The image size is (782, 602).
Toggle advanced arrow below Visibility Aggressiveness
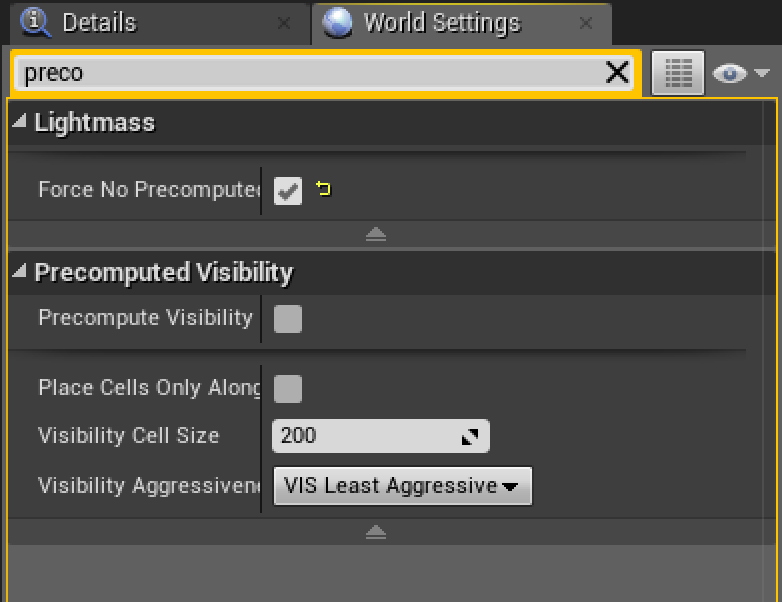(x=375, y=532)
